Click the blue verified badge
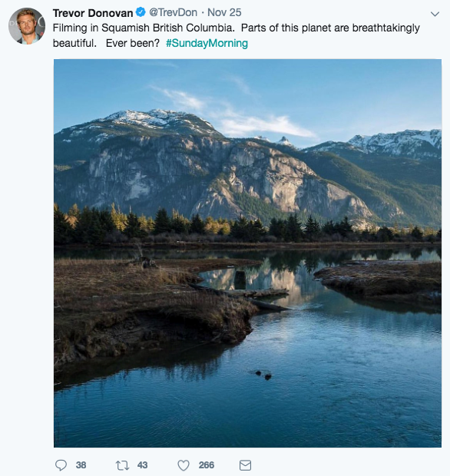This screenshot has height=476, width=450. click(x=141, y=12)
